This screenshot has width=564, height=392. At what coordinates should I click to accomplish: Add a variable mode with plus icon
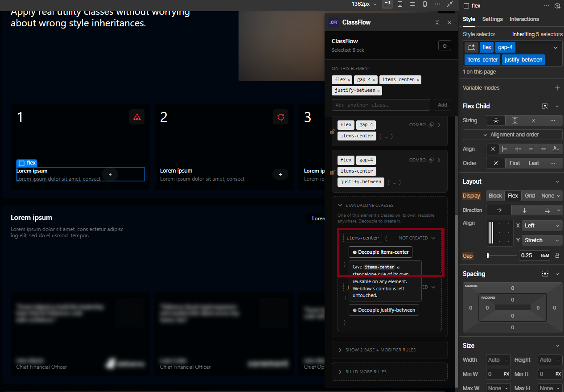pos(557,88)
